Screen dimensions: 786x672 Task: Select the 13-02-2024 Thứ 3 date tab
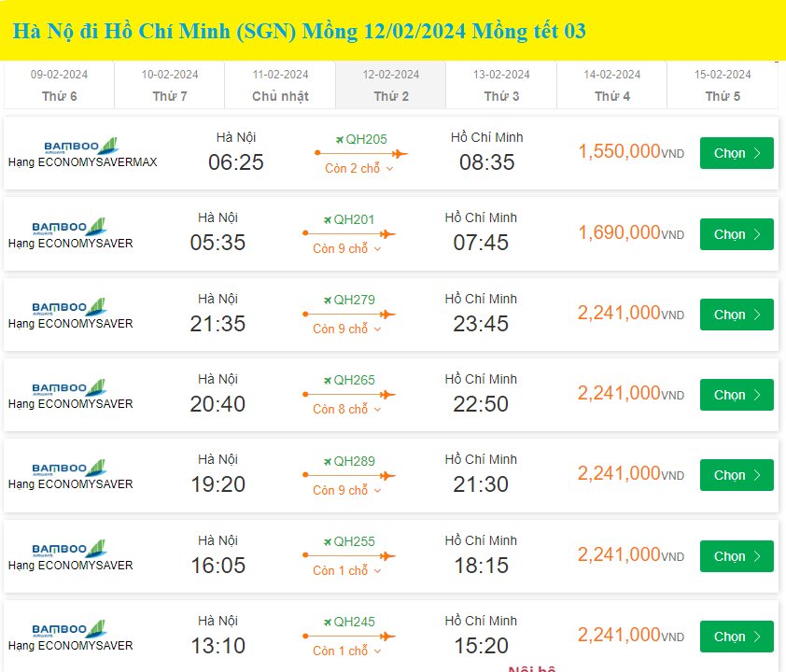[501, 85]
